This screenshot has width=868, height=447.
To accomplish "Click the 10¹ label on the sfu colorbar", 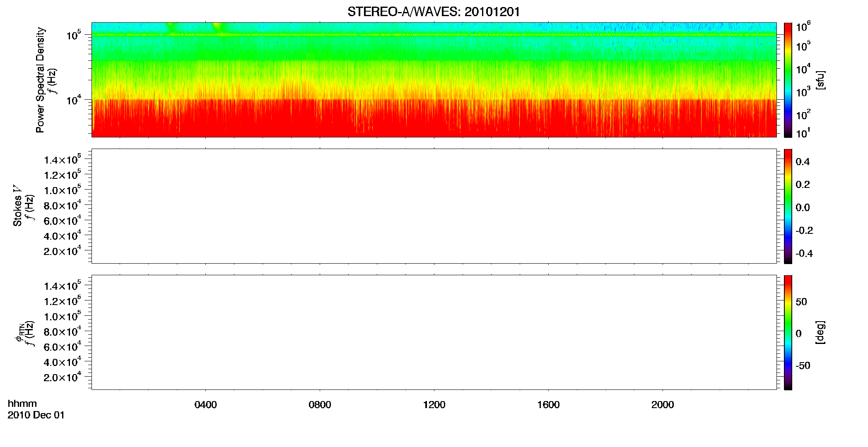I will (x=803, y=133).
